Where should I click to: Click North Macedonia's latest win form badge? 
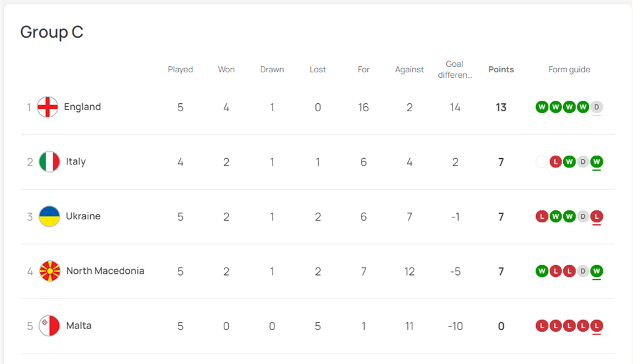(597, 271)
